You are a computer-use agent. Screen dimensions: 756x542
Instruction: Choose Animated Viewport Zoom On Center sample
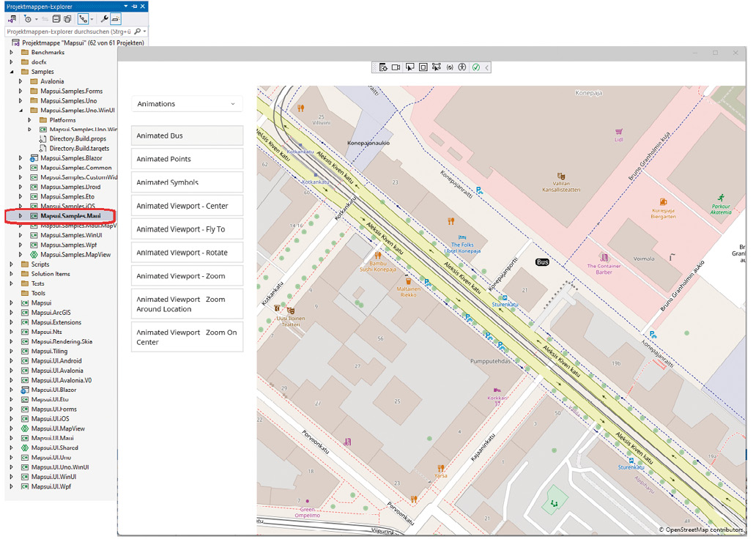click(x=187, y=337)
